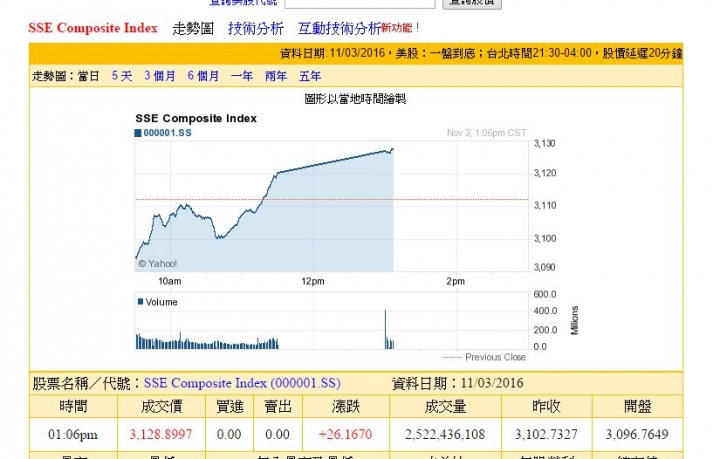Open the 互動技術分析 link
This screenshot has width=720, height=459.
pos(339,28)
